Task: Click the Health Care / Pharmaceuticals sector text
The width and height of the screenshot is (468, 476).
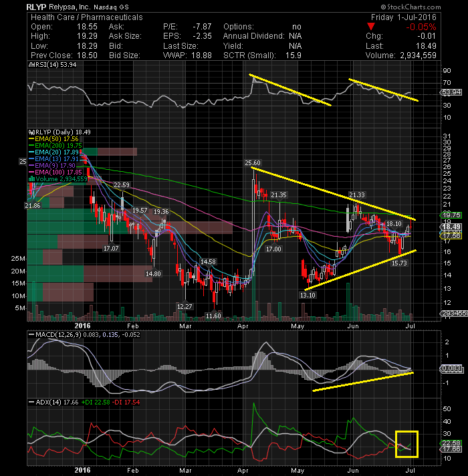Action: 86,17
